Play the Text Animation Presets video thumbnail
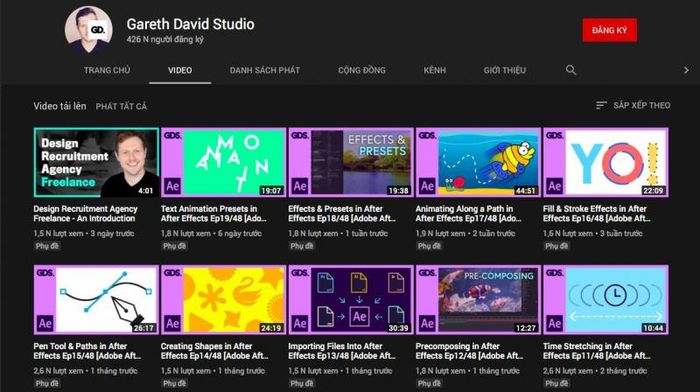The image size is (700, 392). click(223, 163)
